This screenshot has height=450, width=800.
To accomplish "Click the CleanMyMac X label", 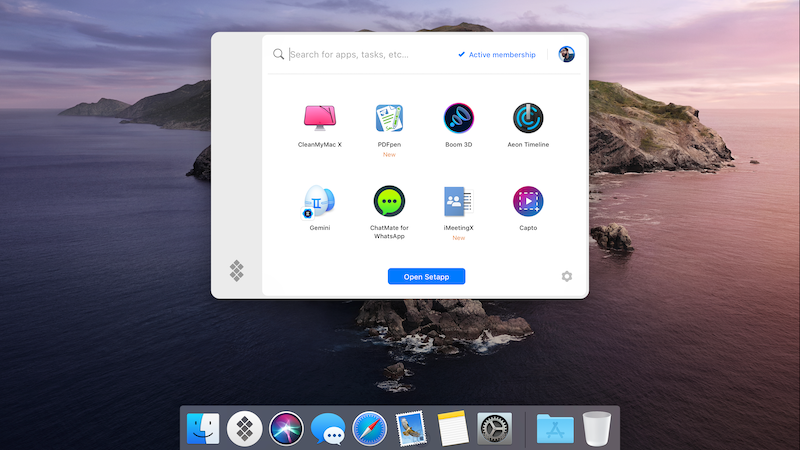I will (320, 145).
